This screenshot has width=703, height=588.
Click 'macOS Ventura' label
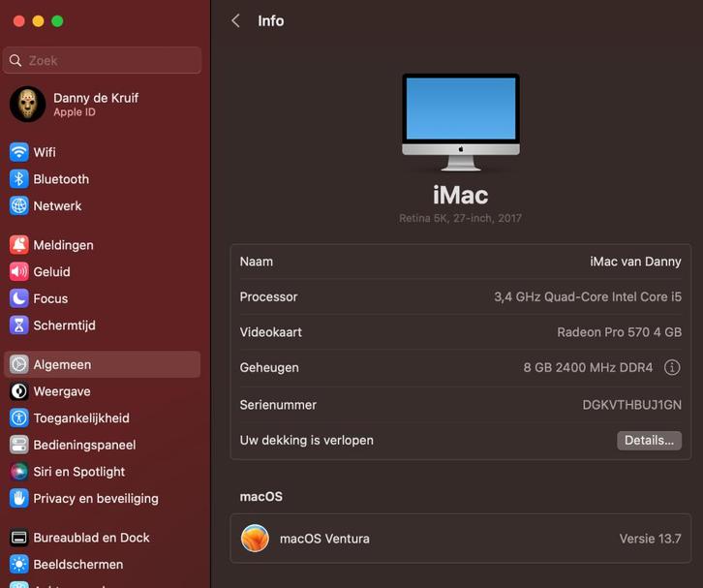tap(324, 539)
